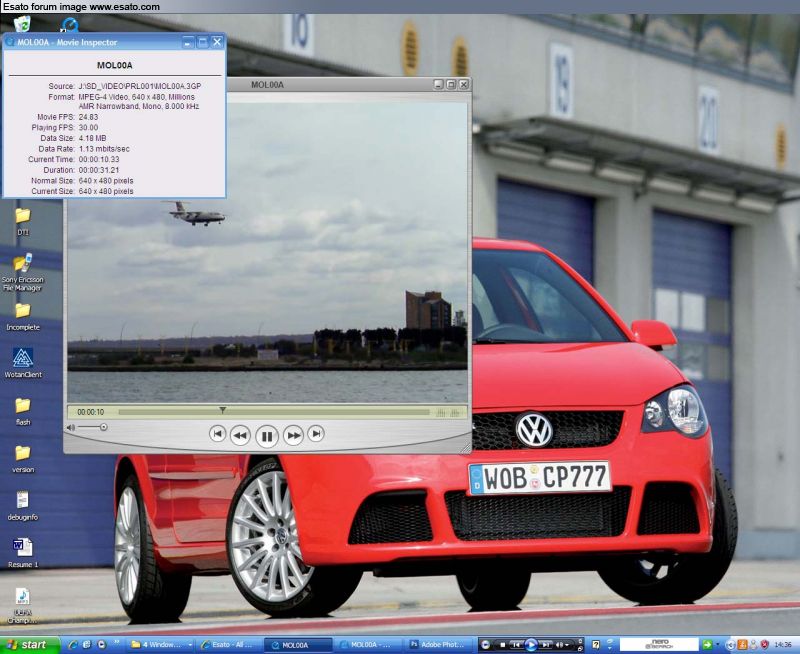The height and width of the screenshot is (654, 800).
Task: Minimize the MOL00A player window
Action: [x=439, y=85]
